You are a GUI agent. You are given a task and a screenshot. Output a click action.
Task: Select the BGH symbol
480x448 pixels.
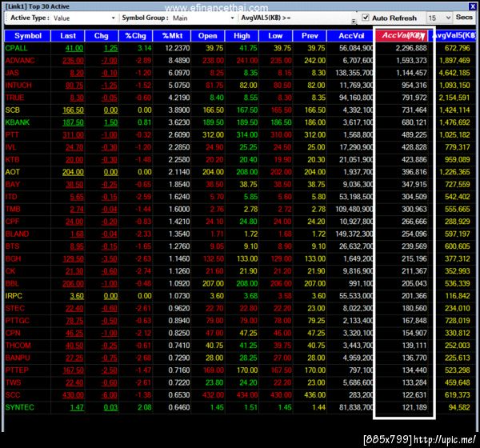[x=13, y=259]
